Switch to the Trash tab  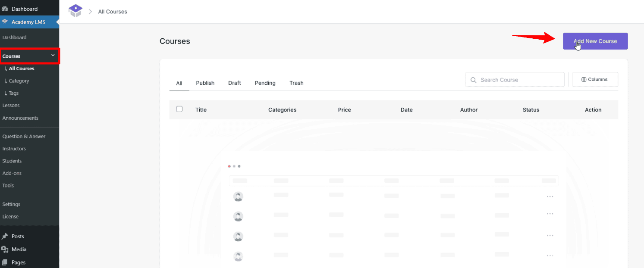coord(296,83)
